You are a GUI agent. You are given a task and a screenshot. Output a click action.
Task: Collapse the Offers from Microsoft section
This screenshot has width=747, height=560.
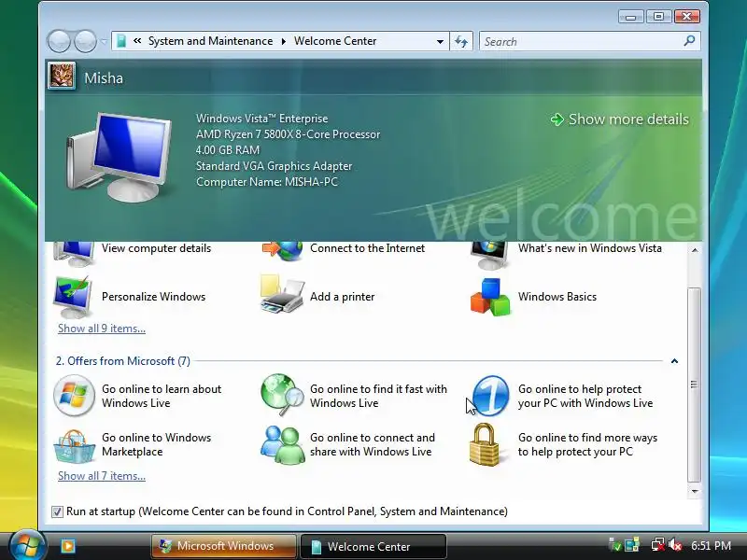(674, 361)
